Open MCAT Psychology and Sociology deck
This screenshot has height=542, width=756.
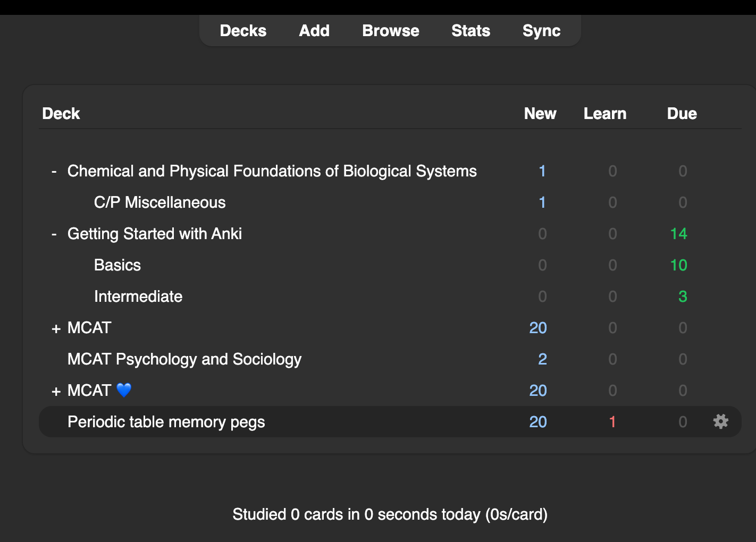click(184, 359)
